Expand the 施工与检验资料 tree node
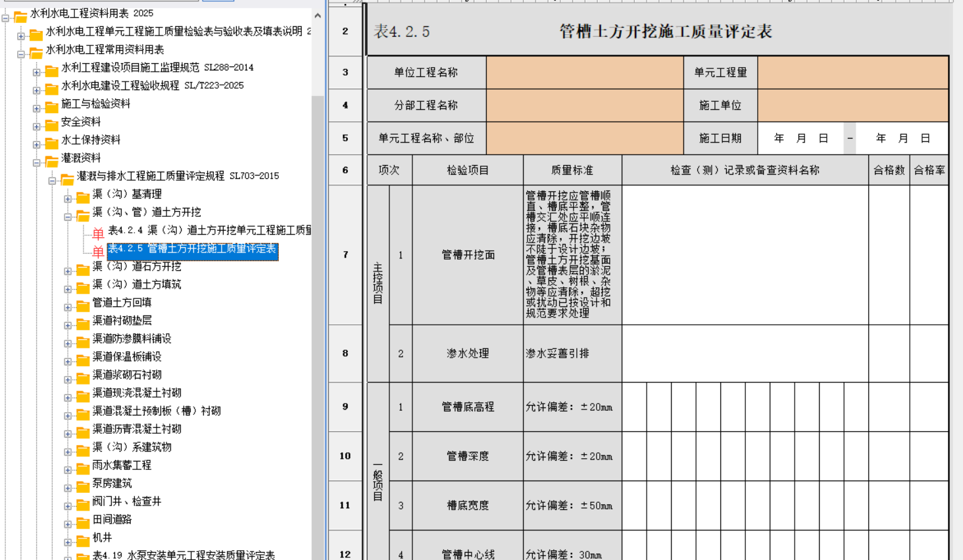This screenshot has height=560, width=963. coord(37,108)
